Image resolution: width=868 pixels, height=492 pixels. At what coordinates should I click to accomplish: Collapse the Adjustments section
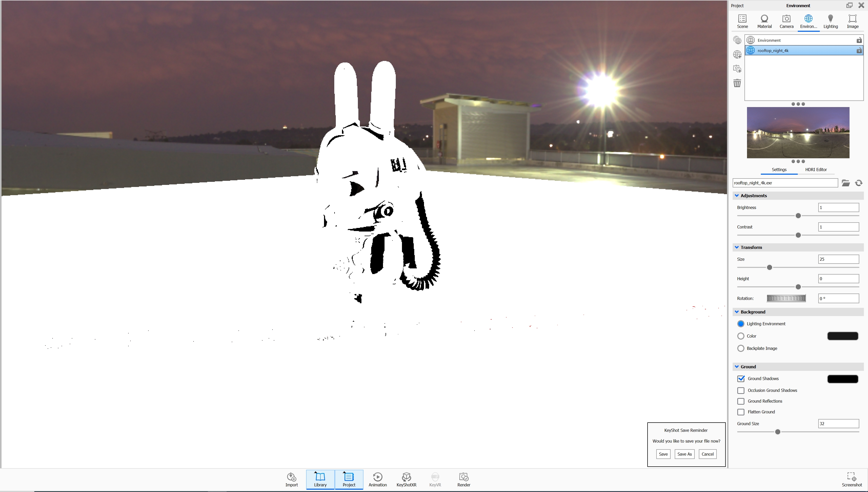737,196
